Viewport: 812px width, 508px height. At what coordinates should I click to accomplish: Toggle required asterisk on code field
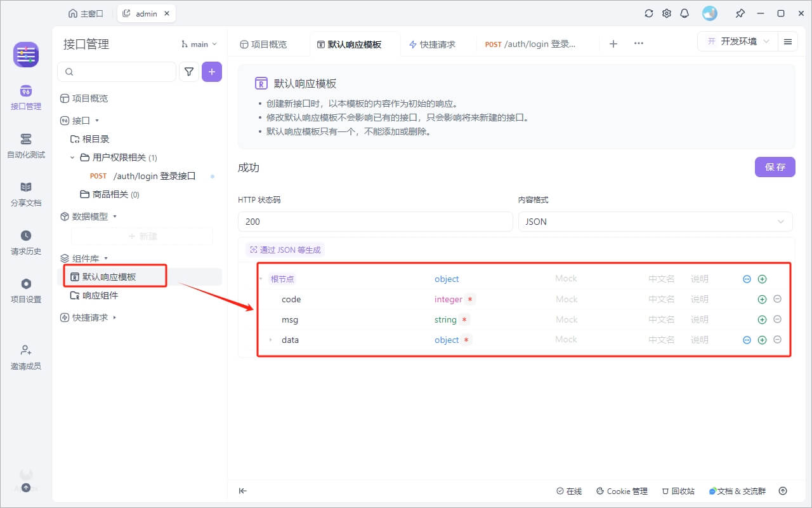470,299
